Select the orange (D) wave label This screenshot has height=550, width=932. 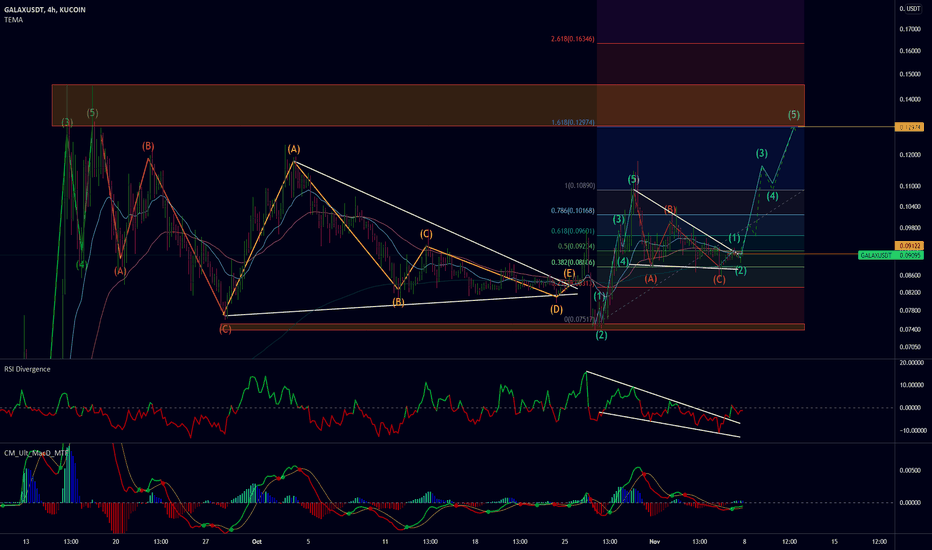click(556, 309)
